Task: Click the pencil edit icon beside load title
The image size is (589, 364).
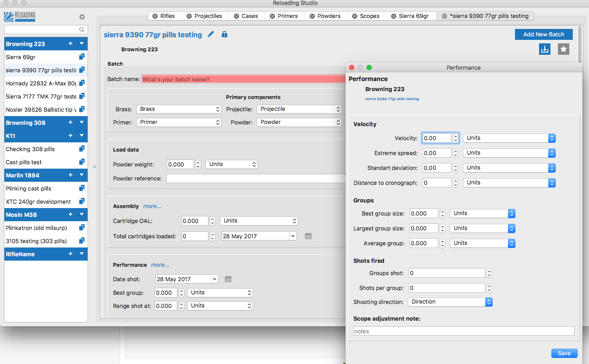Action: pyautogui.click(x=211, y=34)
